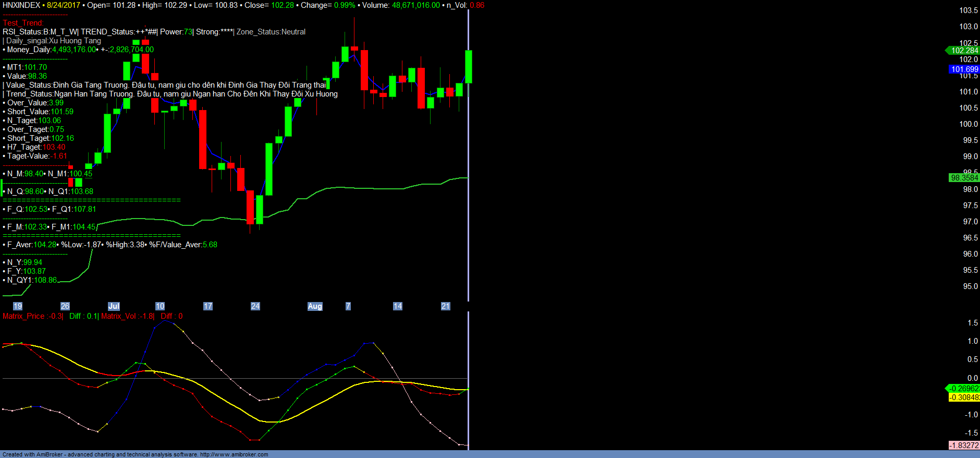Image resolution: width=980 pixels, height=458 pixels.
Task: Select the green -0.26962 indicator tag
Action: click(x=964, y=389)
